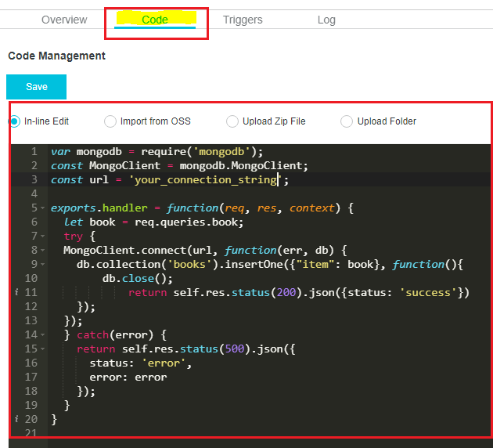Choose the Upload Zip File option
Viewport: 493px width, 448px height.
[232, 121]
